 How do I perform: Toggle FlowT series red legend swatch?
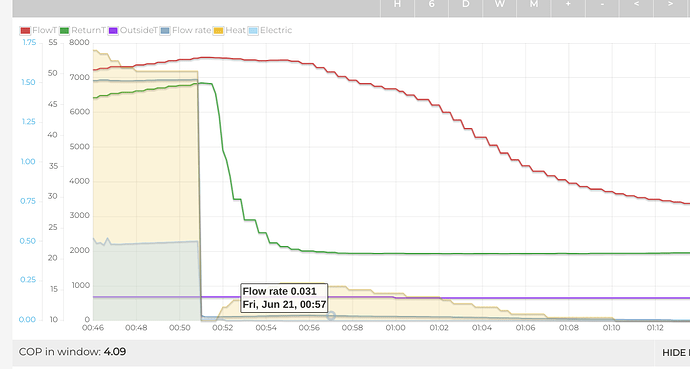click(25, 30)
